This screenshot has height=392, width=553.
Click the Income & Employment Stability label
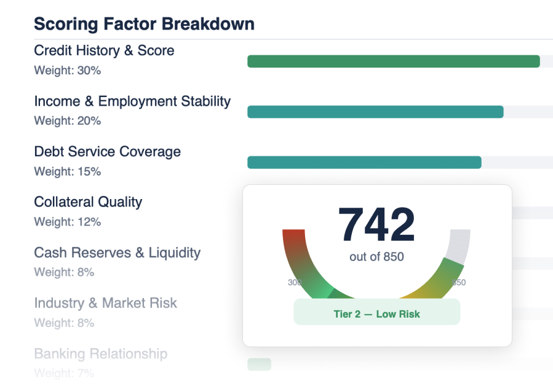coord(132,101)
